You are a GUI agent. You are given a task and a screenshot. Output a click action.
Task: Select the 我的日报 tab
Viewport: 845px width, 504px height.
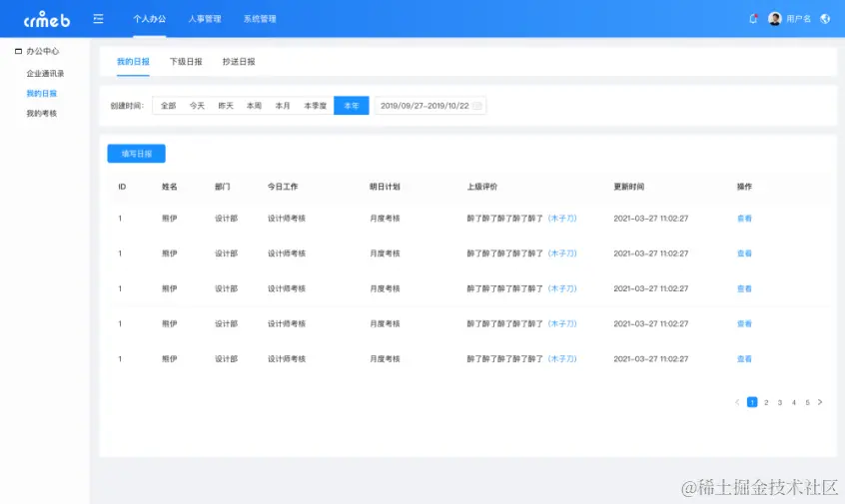[133, 62]
